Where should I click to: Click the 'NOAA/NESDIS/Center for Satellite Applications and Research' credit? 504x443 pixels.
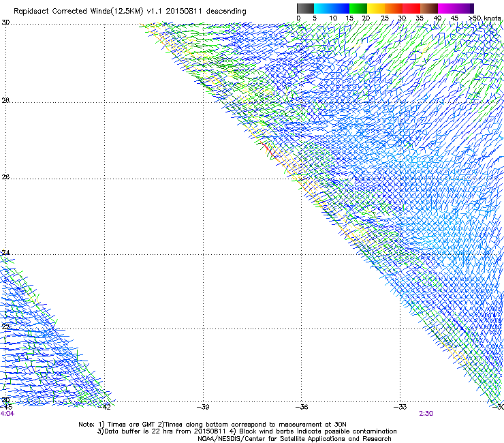(x=294, y=439)
